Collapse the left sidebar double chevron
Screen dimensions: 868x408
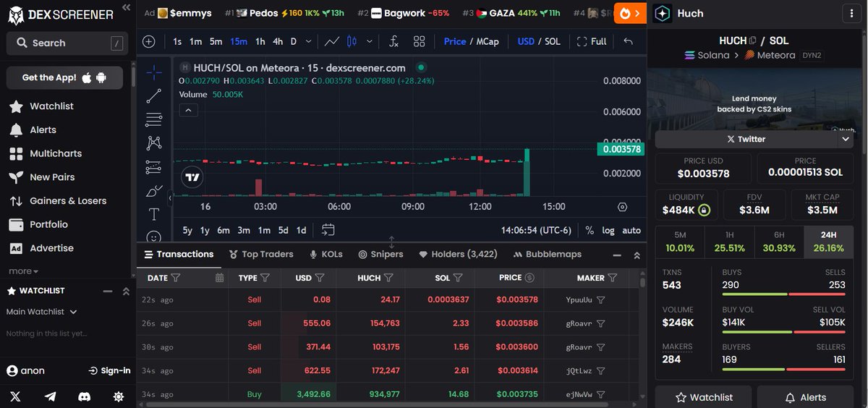pos(126,7)
